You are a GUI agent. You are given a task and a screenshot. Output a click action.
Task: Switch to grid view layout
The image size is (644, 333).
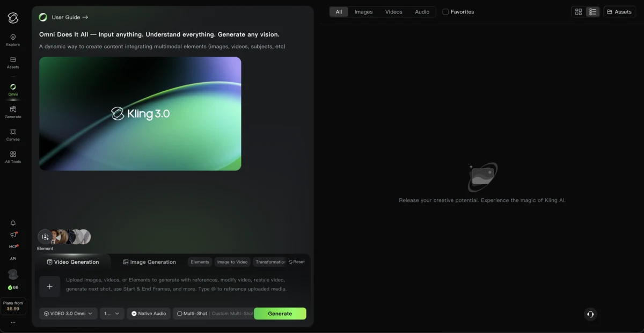point(579,12)
